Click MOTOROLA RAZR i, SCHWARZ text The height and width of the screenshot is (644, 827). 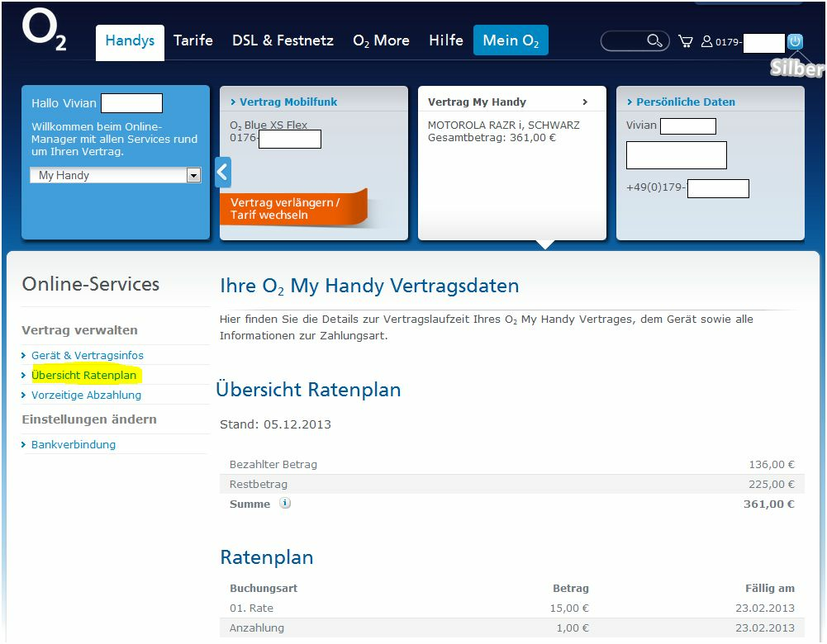504,125
